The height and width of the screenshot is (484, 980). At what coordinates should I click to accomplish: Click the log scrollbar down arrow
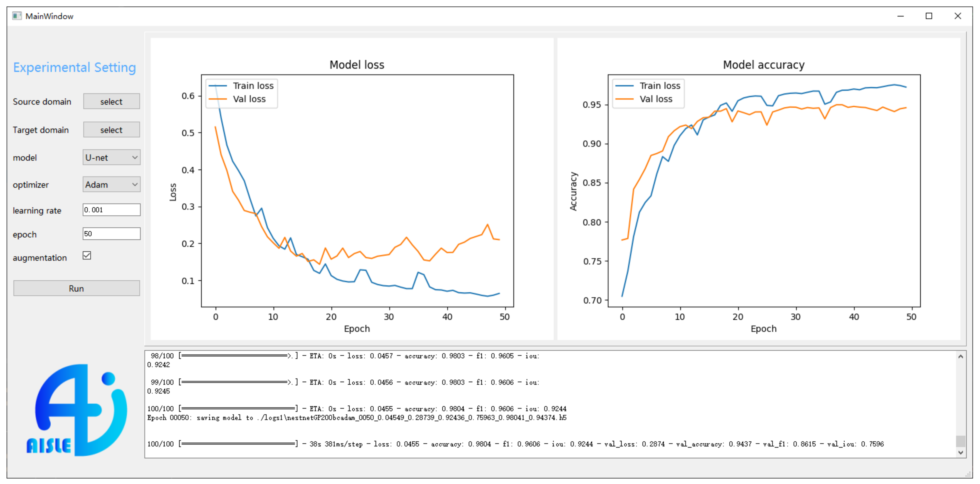[960, 452]
